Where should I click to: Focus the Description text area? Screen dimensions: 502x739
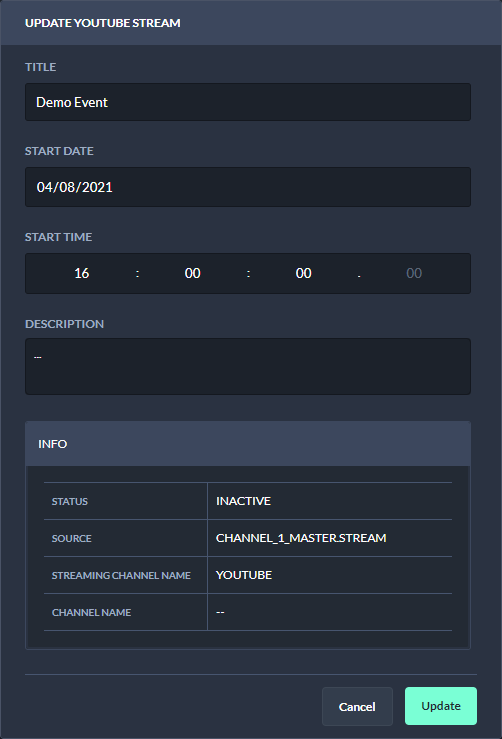248,366
